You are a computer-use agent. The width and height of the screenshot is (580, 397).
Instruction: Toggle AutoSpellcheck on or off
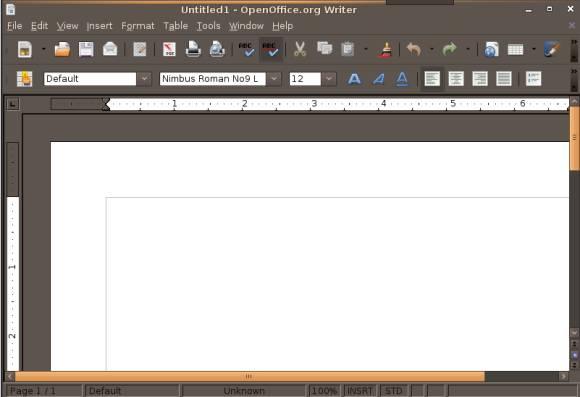click(x=271, y=49)
